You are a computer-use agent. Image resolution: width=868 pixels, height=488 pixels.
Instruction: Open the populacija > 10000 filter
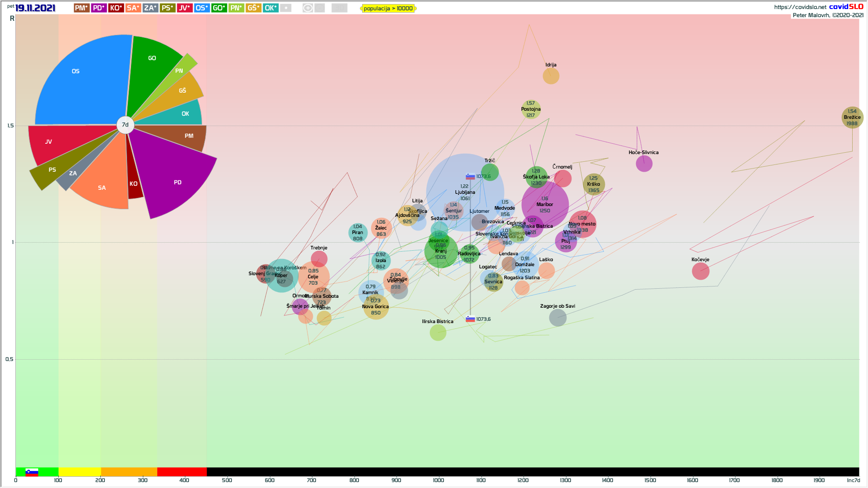388,8
